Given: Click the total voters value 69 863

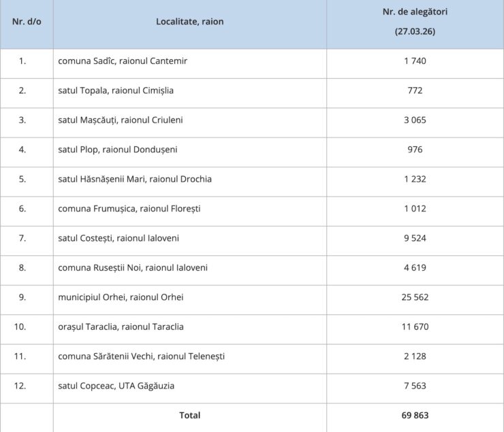Looking at the screenshot, I should pyautogui.click(x=415, y=415).
